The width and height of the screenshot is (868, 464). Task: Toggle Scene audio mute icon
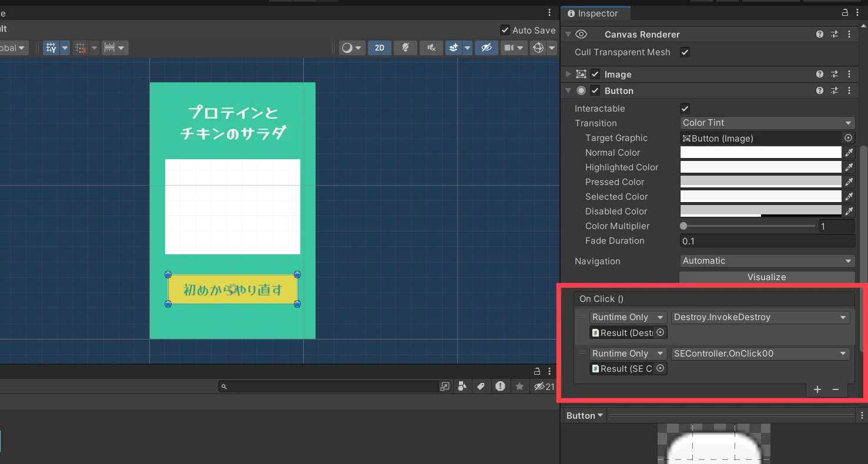click(431, 48)
